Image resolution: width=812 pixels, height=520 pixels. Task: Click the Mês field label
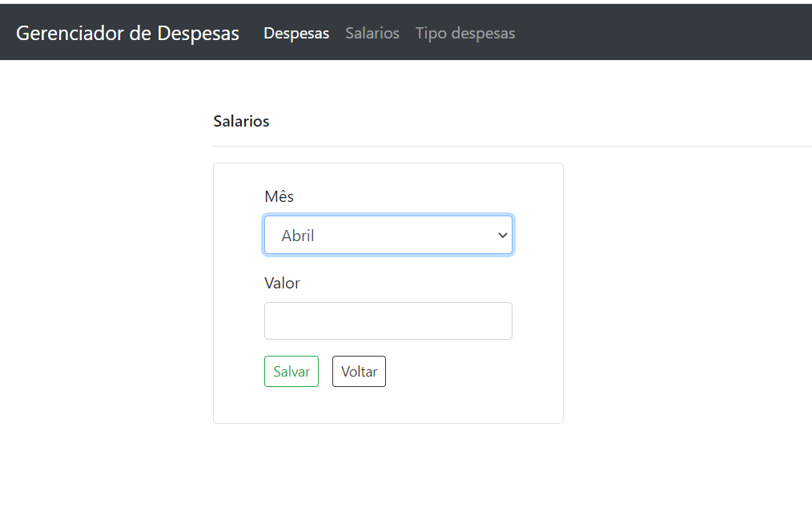pos(279,196)
